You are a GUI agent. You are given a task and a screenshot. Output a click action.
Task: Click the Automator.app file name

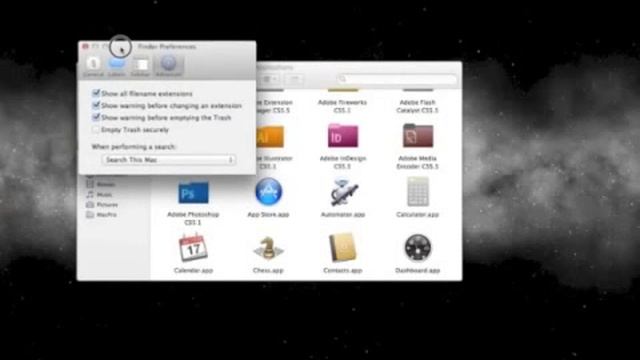click(x=343, y=214)
